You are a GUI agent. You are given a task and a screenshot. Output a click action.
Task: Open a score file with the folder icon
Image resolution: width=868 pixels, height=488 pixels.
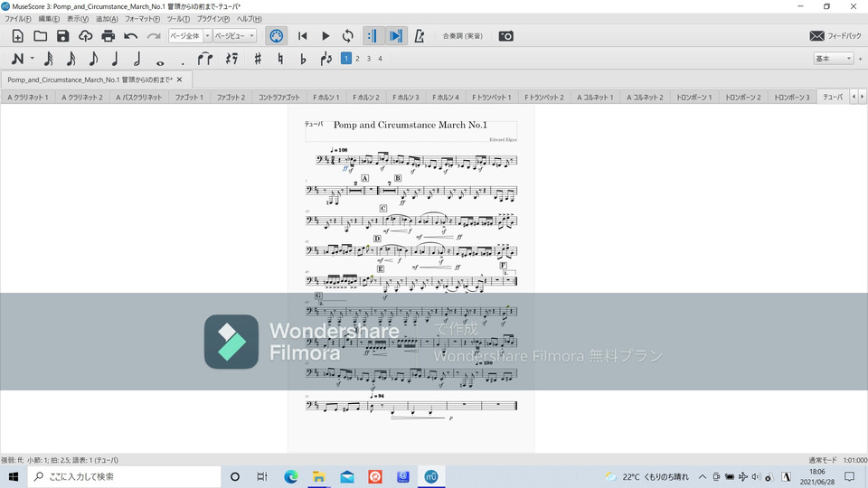pos(40,36)
